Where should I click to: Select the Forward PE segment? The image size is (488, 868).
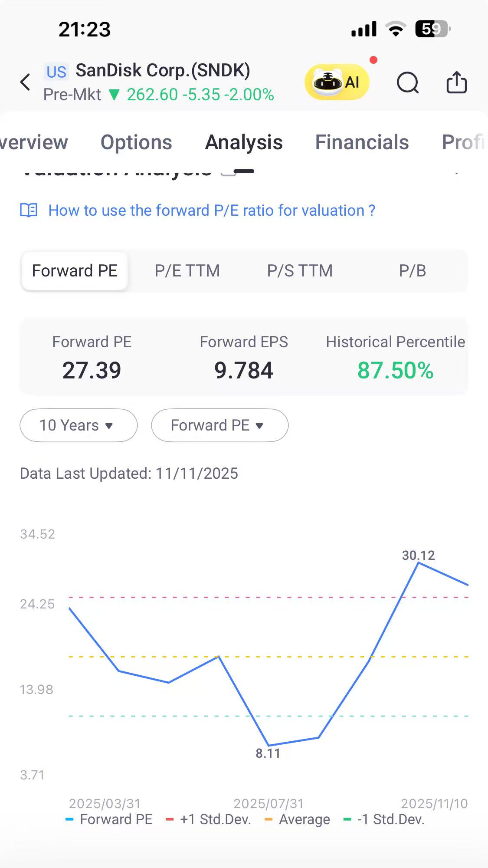[75, 271]
